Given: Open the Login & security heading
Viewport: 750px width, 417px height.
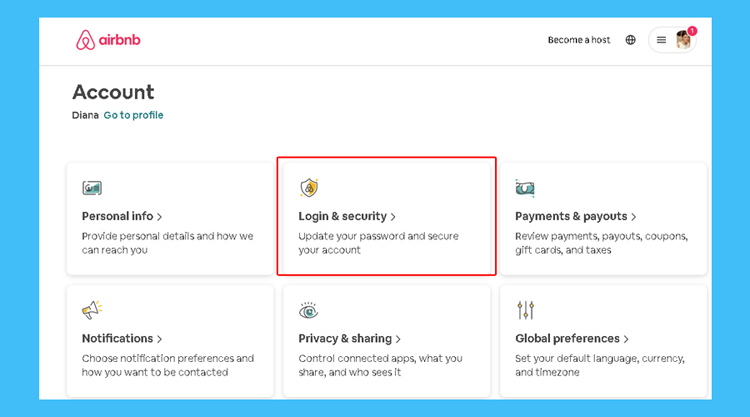Looking at the screenshot, I should tap(342, 216).
